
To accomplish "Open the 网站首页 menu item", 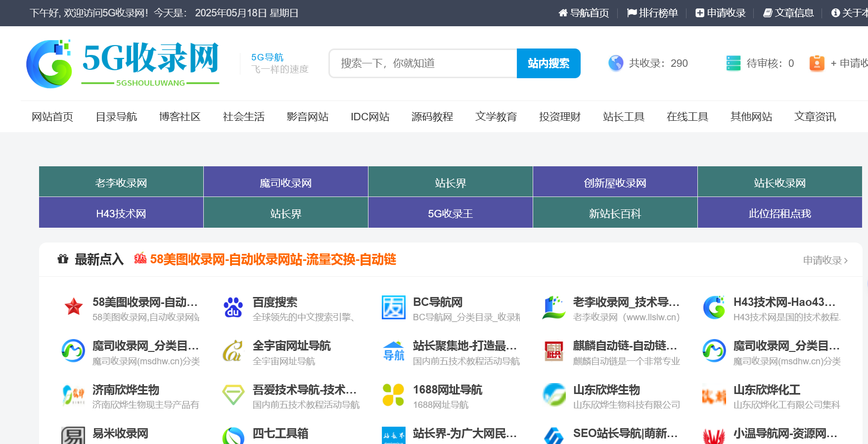I will pyautogui.click(x=52, y=117).
